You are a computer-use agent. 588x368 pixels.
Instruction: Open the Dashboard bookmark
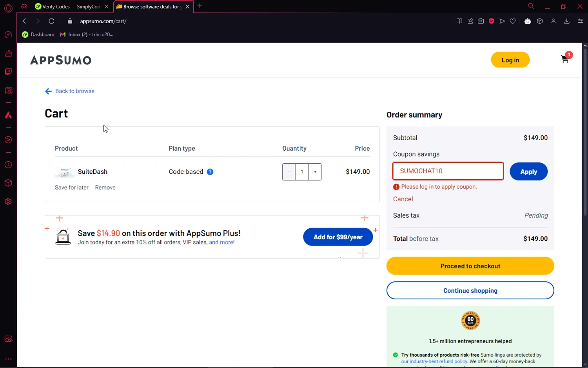[x=38, y=35]
